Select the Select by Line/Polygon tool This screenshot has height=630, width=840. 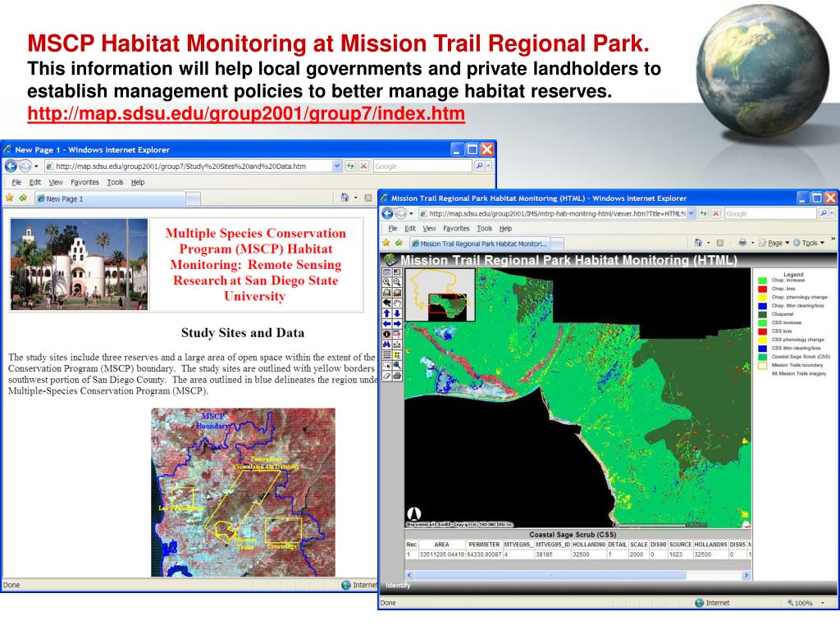[398, 365]
